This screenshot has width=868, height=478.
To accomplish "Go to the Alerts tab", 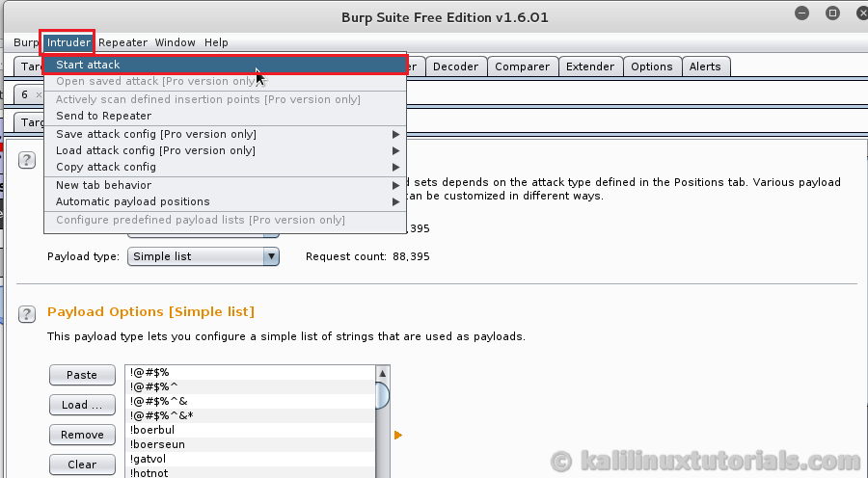I will coord(705,66).
